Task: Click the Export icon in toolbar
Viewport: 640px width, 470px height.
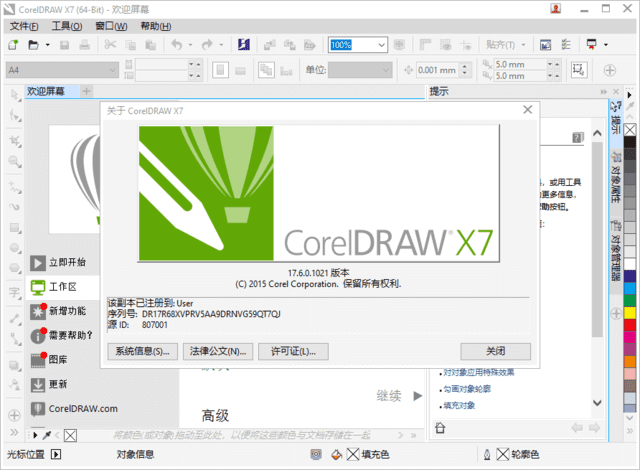Action: (289, 44)
